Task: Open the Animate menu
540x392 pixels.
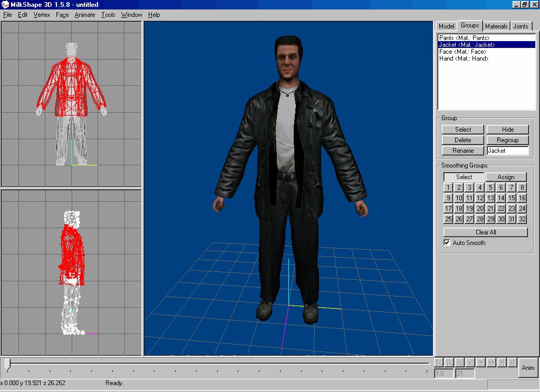Action: click(85, 15)
